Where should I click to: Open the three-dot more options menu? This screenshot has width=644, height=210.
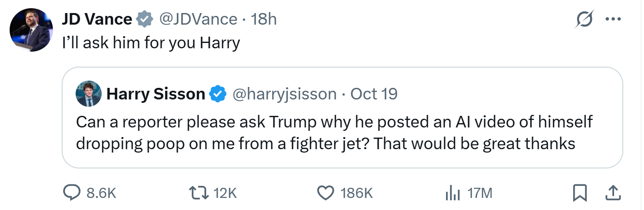pos(613,20)
